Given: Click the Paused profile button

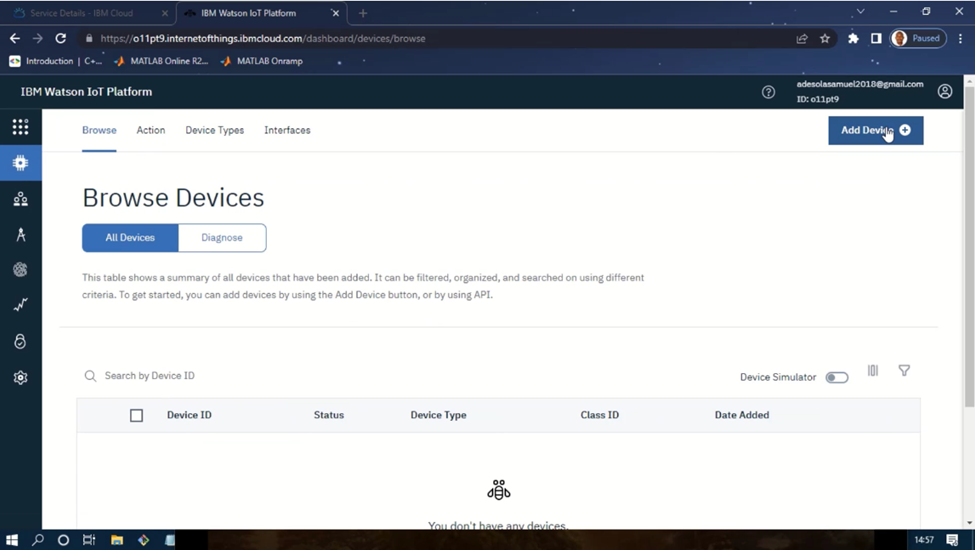Looking at the screenshot, I should [x=918, y=39].
